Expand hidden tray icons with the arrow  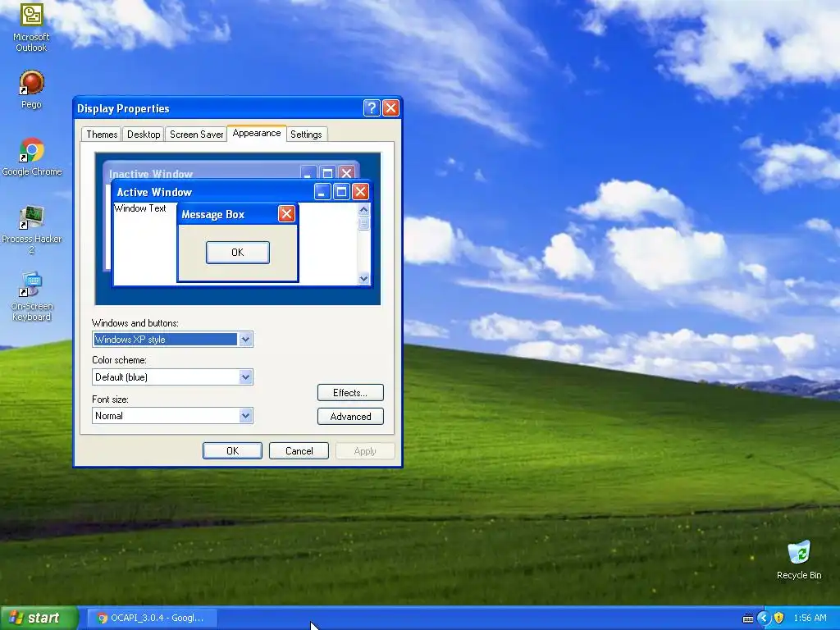(764, 619)
